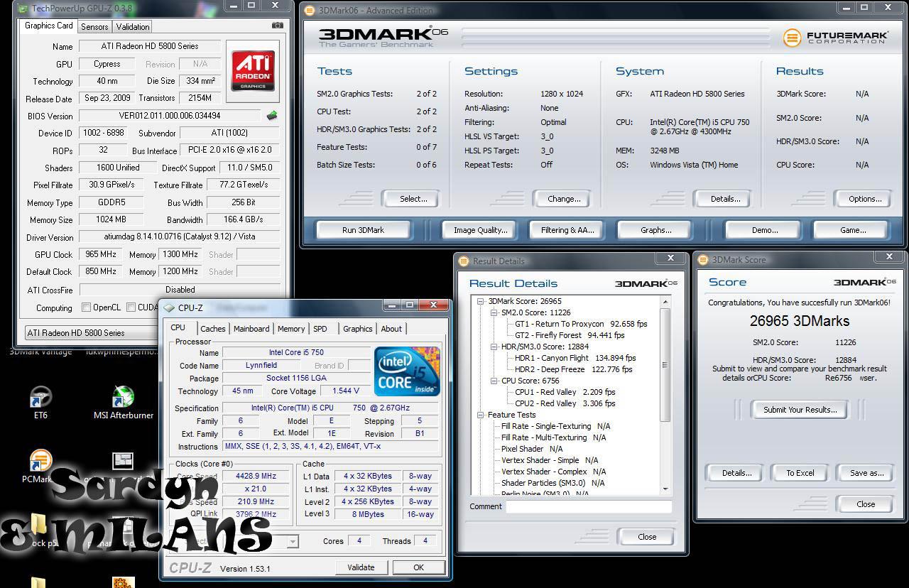This screenshot has width=909, height=588.
Task: Click the Validate button in CPU-Z
Action: coord(361,567)
